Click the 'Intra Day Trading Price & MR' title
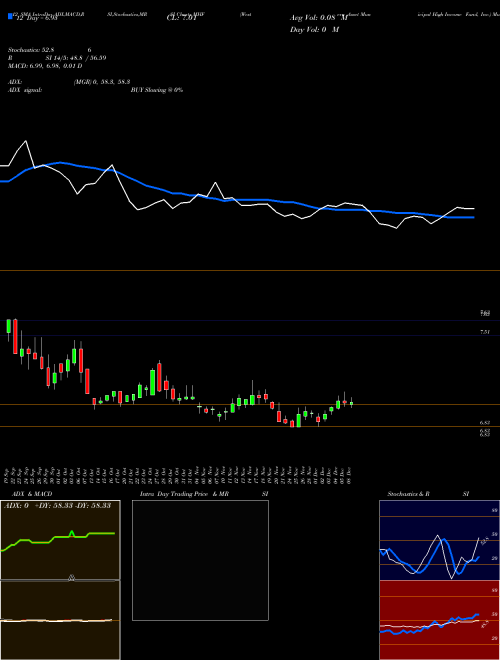Image resolution: width=500 pixels, height=660 pixels. click(x=184, y=494)
